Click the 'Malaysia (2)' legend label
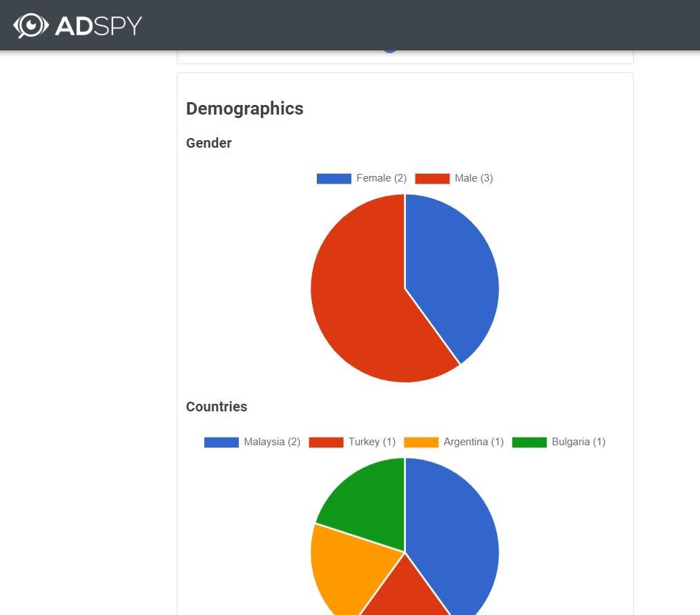 pyautogui.click(x=272, y=442)
